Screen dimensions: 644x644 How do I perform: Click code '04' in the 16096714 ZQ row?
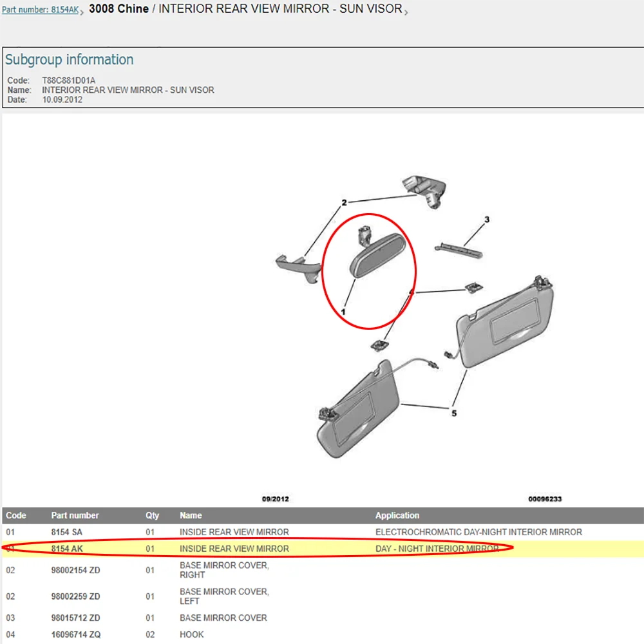(11, 634)
